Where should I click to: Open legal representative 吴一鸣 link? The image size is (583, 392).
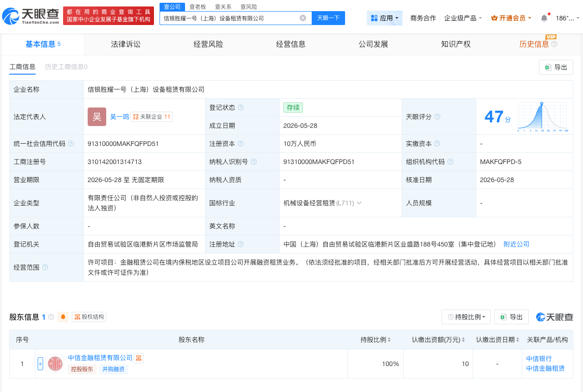click(x=120, y=117)
